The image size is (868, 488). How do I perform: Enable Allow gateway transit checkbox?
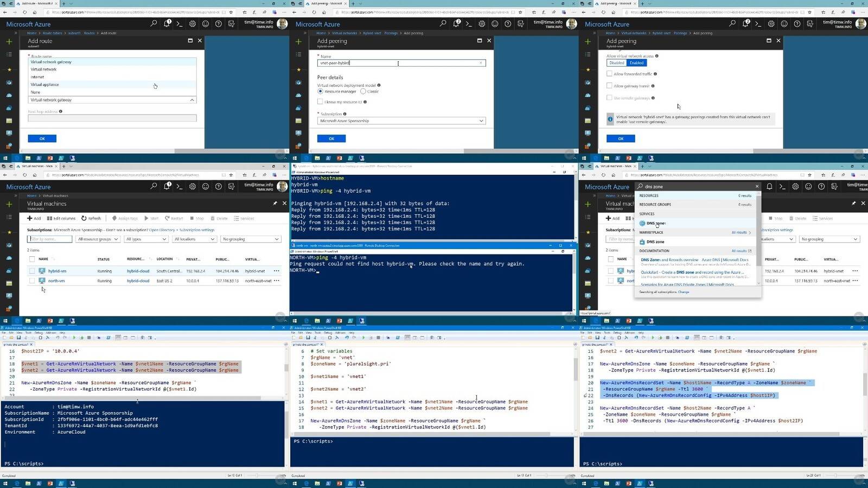pos(609,86)
